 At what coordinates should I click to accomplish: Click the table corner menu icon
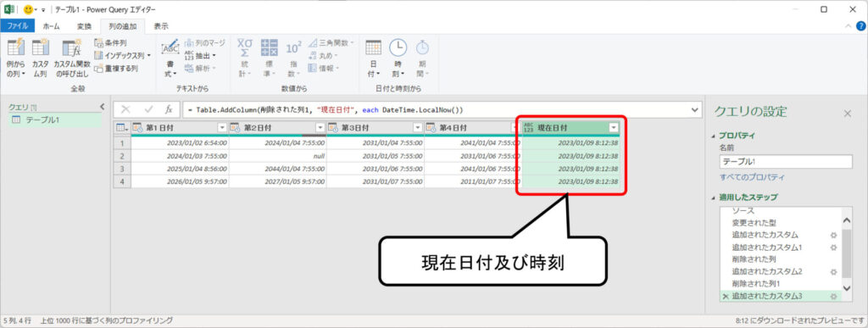122,128
